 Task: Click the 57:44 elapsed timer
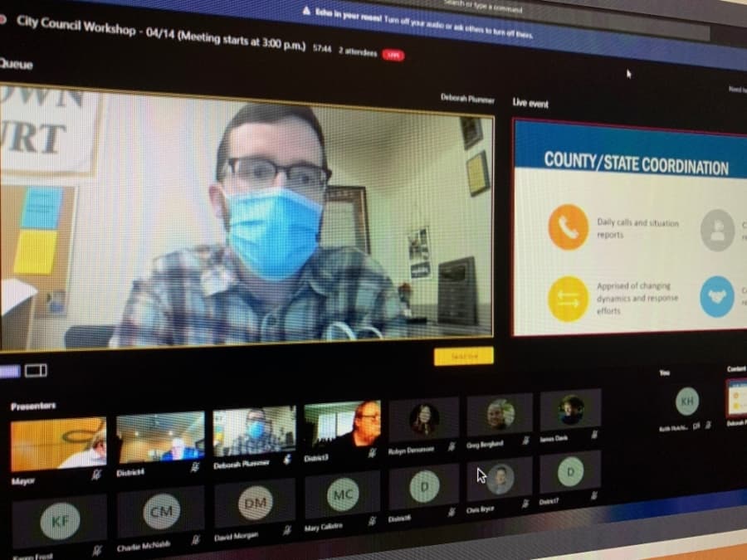coord(322,49)
